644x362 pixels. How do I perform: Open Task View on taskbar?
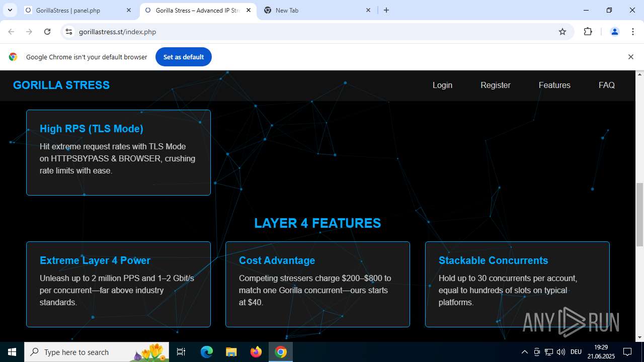click(x=182, y=352)
